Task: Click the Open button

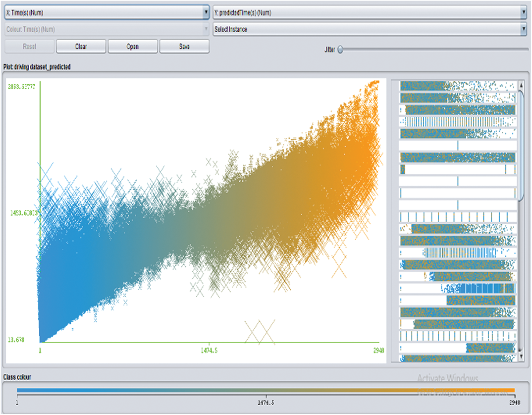Action: tap(133, 47)
